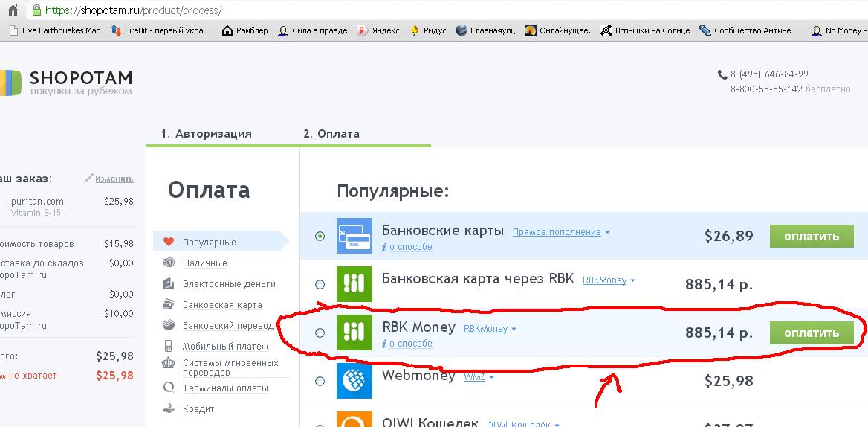Click the QIWI Кошелек orange icon
Screen dimensions: 868x427
coord(354,420)
